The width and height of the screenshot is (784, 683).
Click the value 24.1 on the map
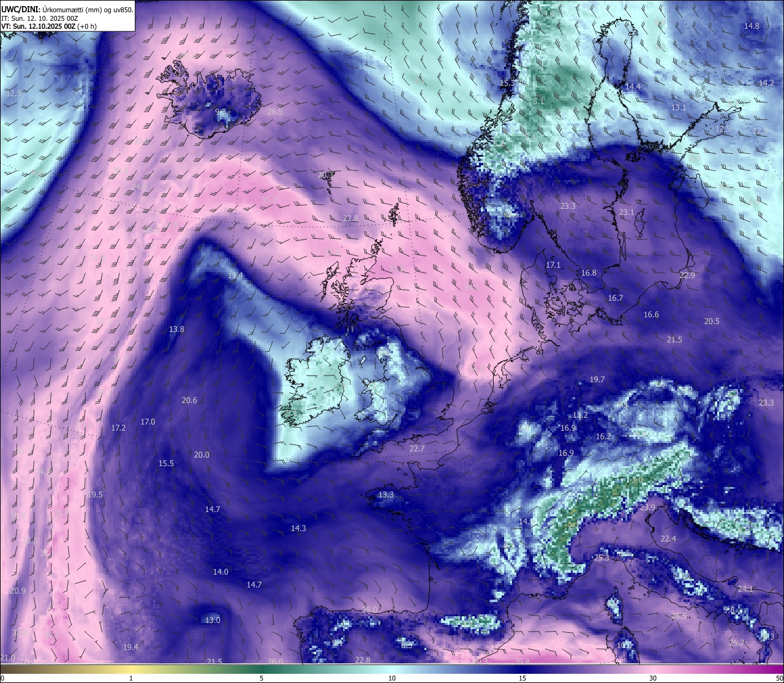click(745, 589)
